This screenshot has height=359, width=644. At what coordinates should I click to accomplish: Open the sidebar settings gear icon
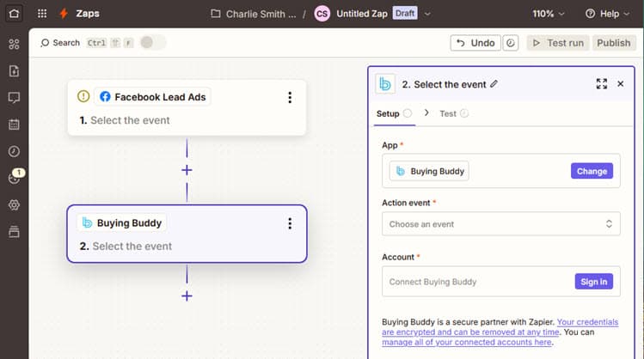point(14,204)
